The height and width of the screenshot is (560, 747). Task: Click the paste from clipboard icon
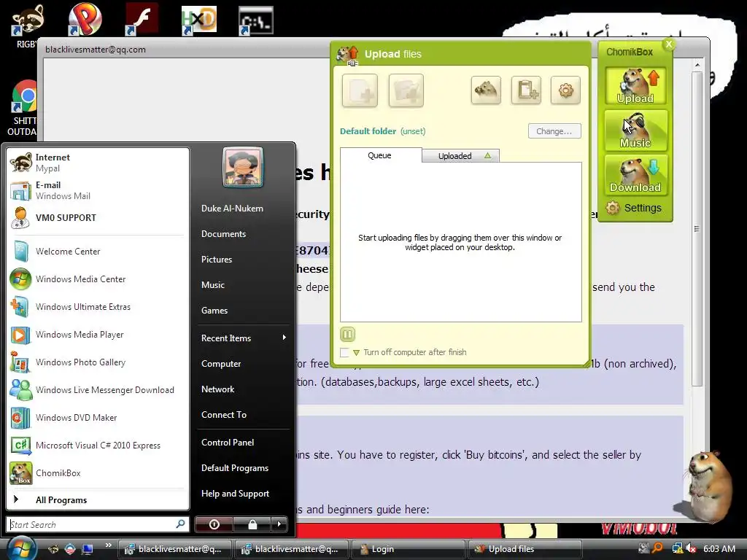[x=526, y=90]
